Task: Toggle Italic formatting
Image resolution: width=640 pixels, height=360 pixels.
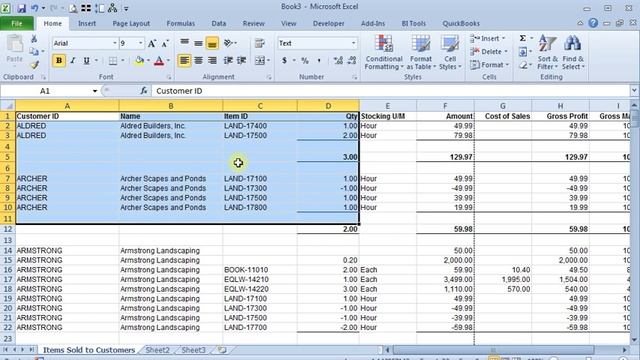Action: 73,61
